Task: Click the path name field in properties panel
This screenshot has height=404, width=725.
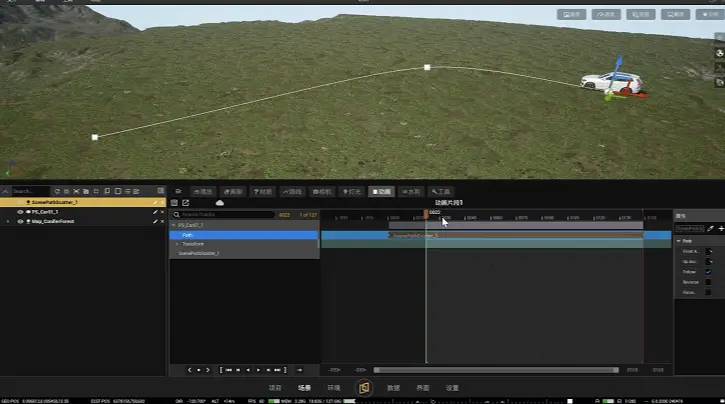Action: point(689,228)
